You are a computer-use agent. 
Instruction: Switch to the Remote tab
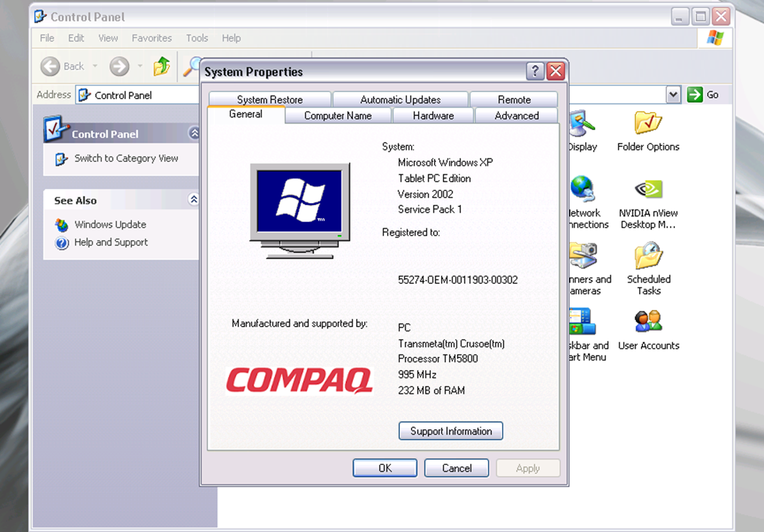[514, 100]
